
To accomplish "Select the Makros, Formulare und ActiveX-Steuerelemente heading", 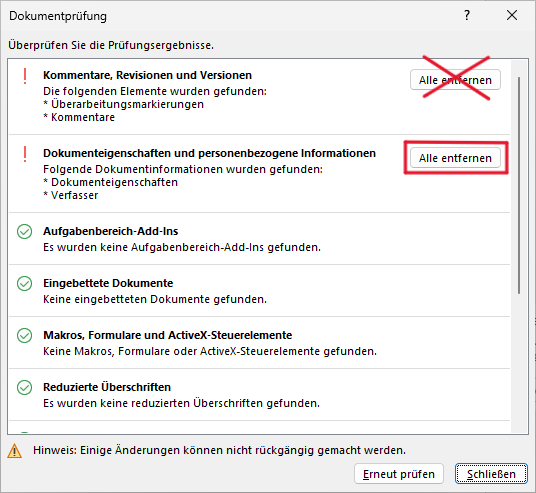I will pyautogui.click(x=168, y=335).
